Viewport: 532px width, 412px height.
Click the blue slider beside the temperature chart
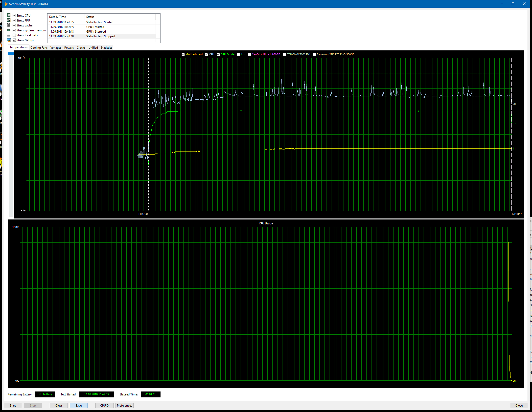pyautogui.click(x=11, y=53)
